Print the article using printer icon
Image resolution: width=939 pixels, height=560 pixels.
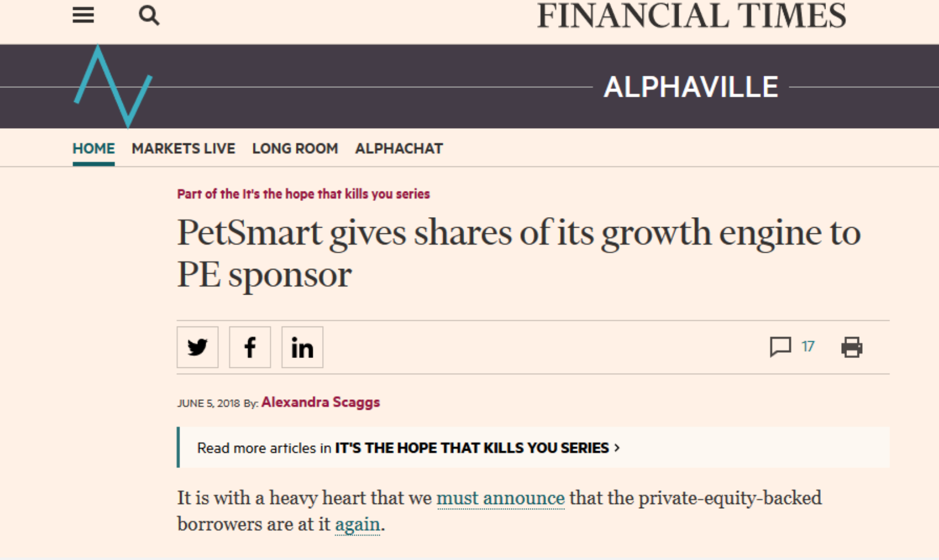(852, 348)
